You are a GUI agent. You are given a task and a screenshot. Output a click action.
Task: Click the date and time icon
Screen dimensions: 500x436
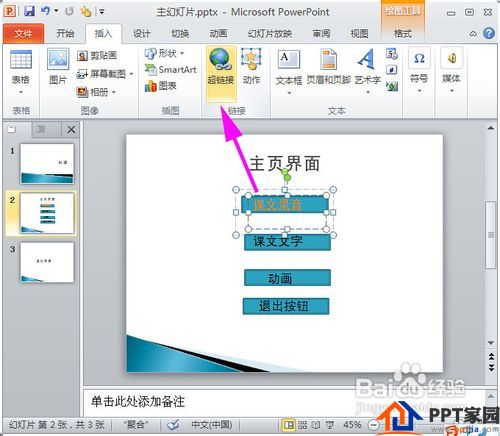coord(392,54)
